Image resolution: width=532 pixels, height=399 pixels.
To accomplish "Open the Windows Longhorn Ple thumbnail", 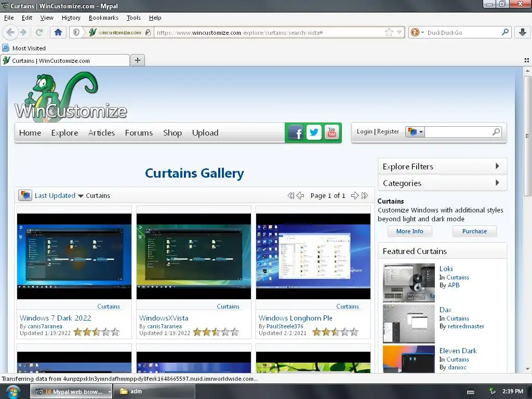I will click(x=313, y=256).
